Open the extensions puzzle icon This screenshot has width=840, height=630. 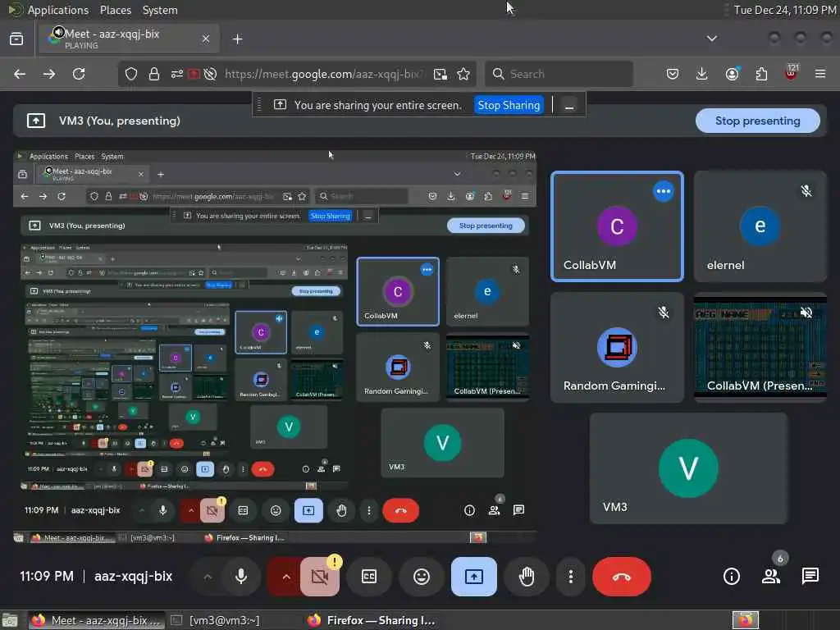(761, 74)
